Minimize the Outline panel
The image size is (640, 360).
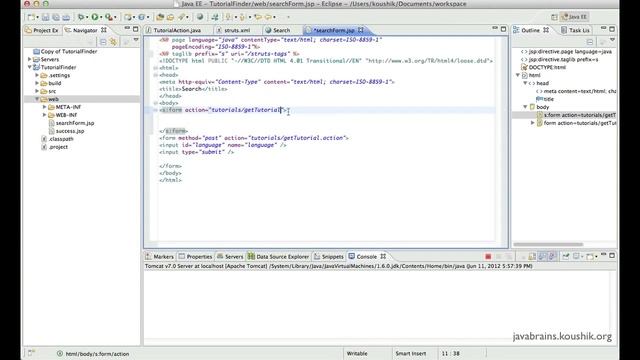[x=603, y=28]
